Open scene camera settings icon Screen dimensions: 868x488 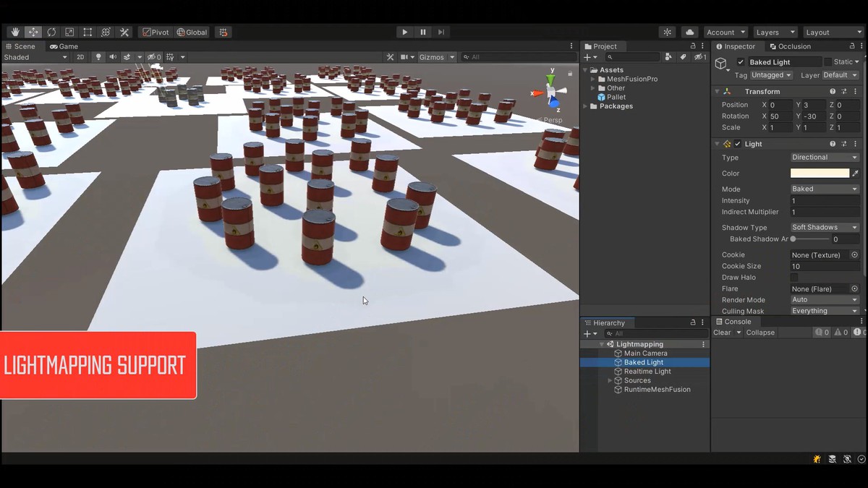point(407,57)
